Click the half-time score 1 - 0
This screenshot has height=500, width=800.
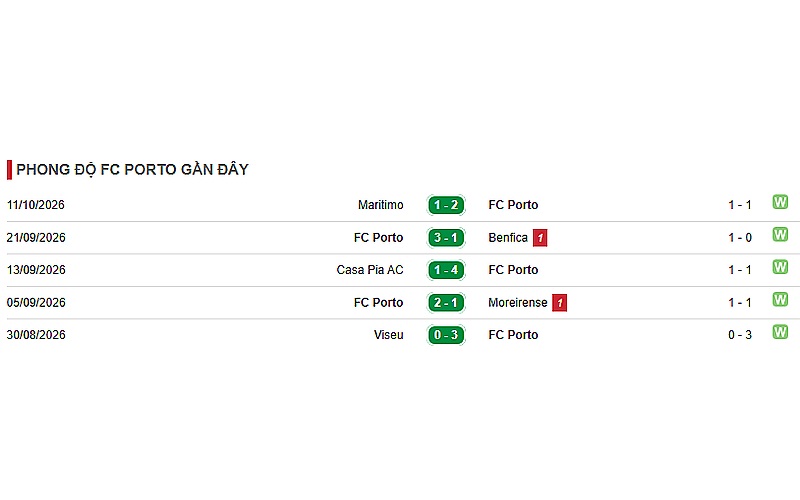(740, 238)
